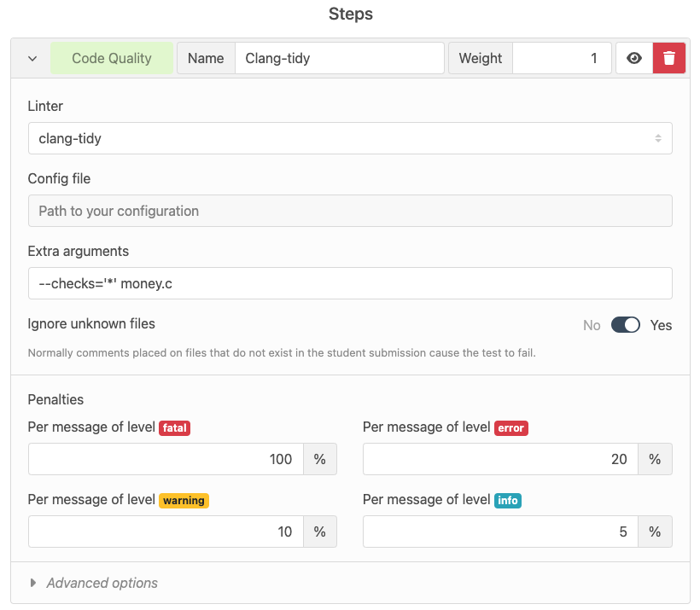Delete the Clang-tidy step with trash icon
The width and height of the screenshot is (700, 610).
click(668, 58)
